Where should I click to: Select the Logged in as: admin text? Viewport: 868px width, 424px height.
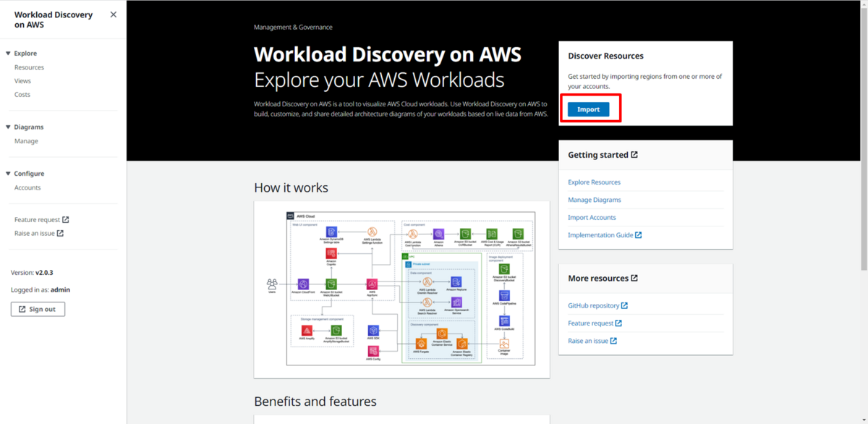pos(41,290)
